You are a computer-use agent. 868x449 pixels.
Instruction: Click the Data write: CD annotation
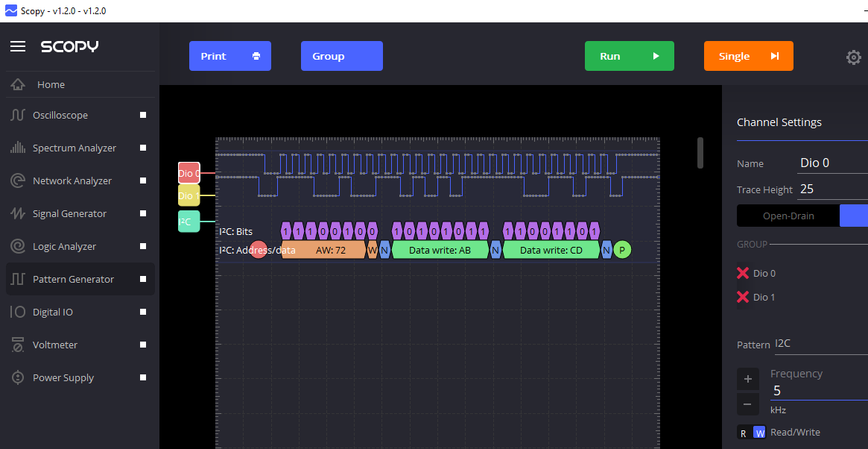[551, 250]
